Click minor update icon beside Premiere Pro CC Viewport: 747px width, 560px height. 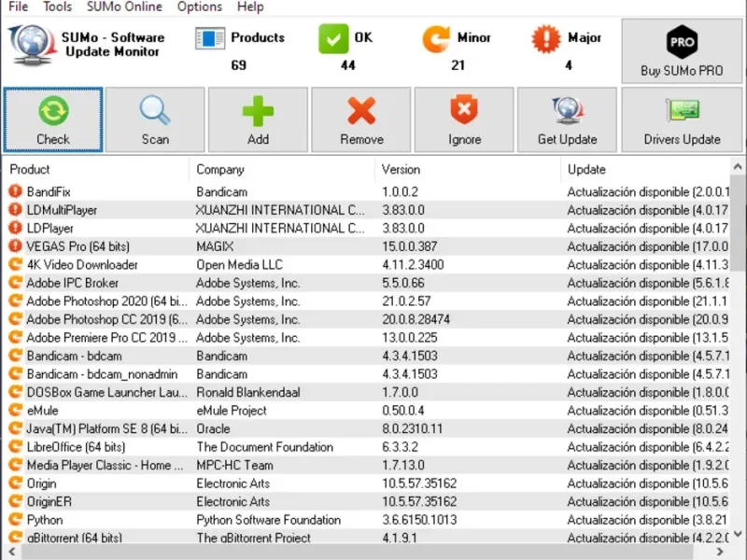tap(15, 337)
